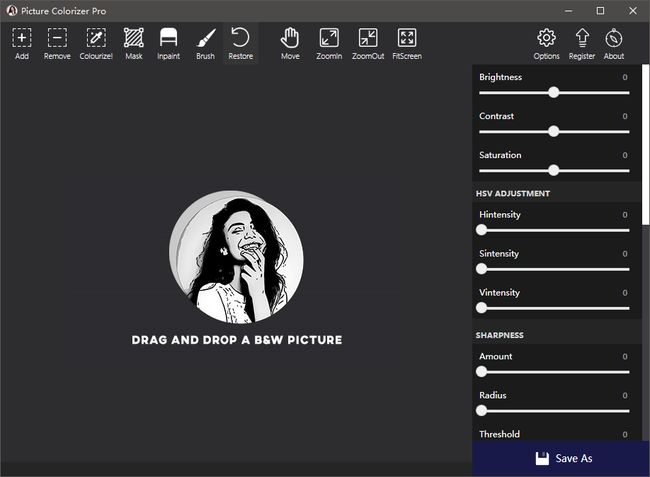Image resolution: width=650 pixels, height=477 pixels.
Task: Click the SHARPNESS section header
Action: coord(500,335)
